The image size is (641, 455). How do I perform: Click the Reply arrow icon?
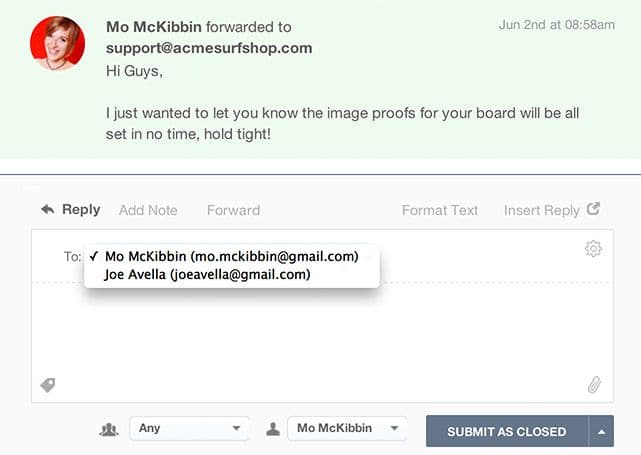(x=47, y=210)
